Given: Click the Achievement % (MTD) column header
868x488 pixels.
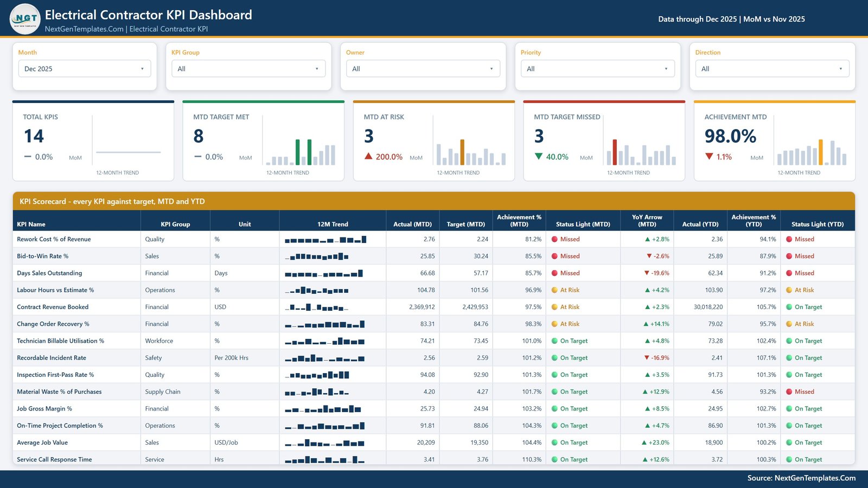Looking at the screenshot, I should coord(519,220).
